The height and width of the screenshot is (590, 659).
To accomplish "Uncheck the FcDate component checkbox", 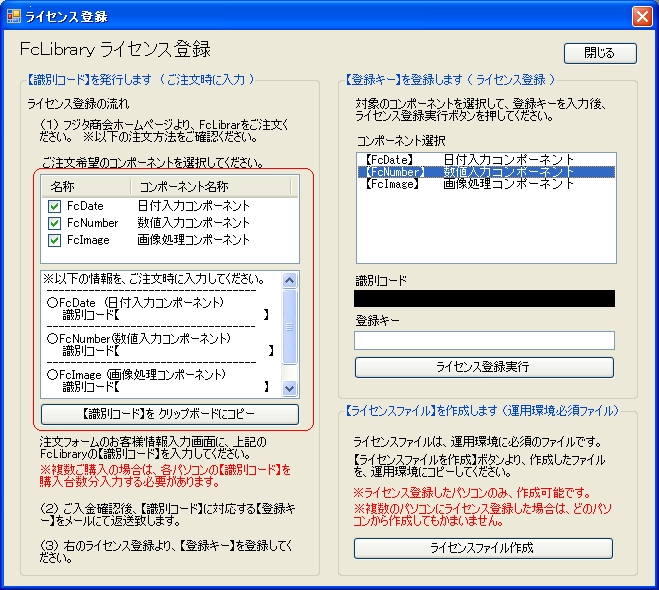I will click(x=54, y=206).
